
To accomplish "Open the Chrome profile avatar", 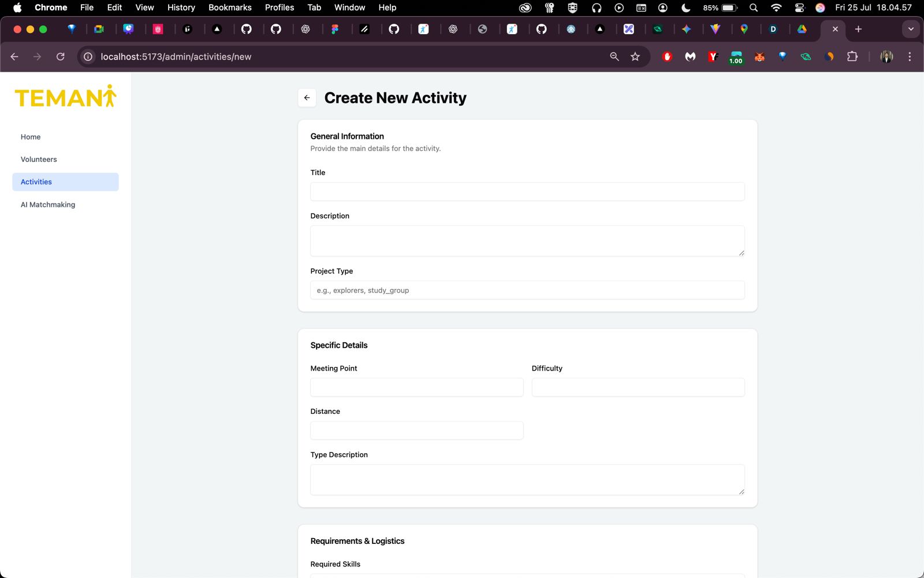I will pos(886,57).
